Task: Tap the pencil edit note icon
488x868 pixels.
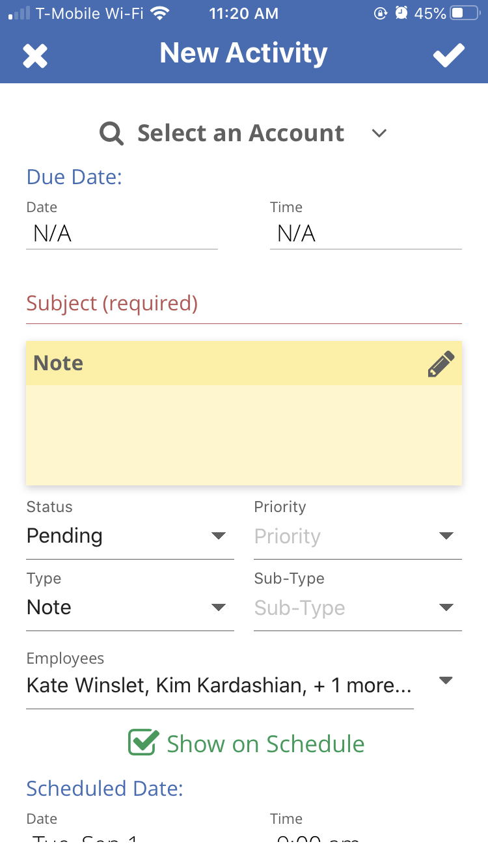Action: (441, 364)
